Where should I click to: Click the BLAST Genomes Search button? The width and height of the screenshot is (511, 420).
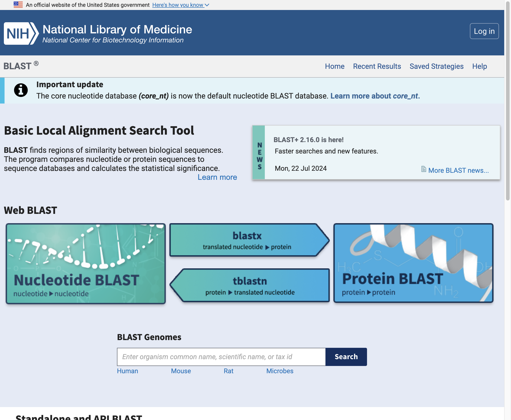[x=346, y=357]
